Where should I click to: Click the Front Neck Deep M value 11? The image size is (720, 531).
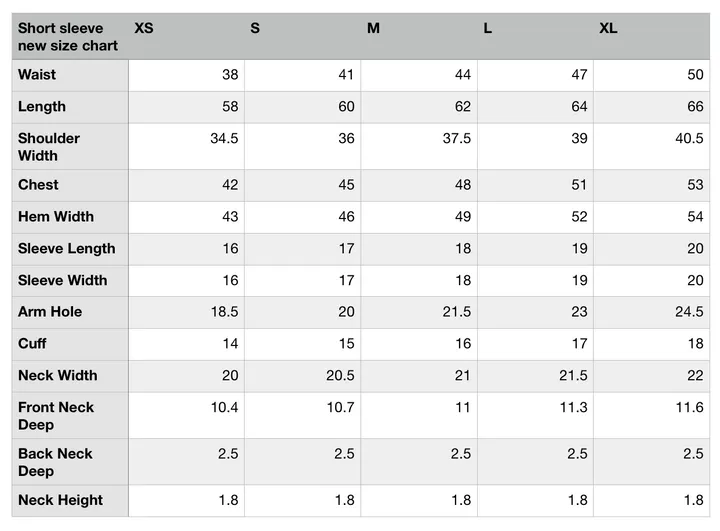[463, 407]
